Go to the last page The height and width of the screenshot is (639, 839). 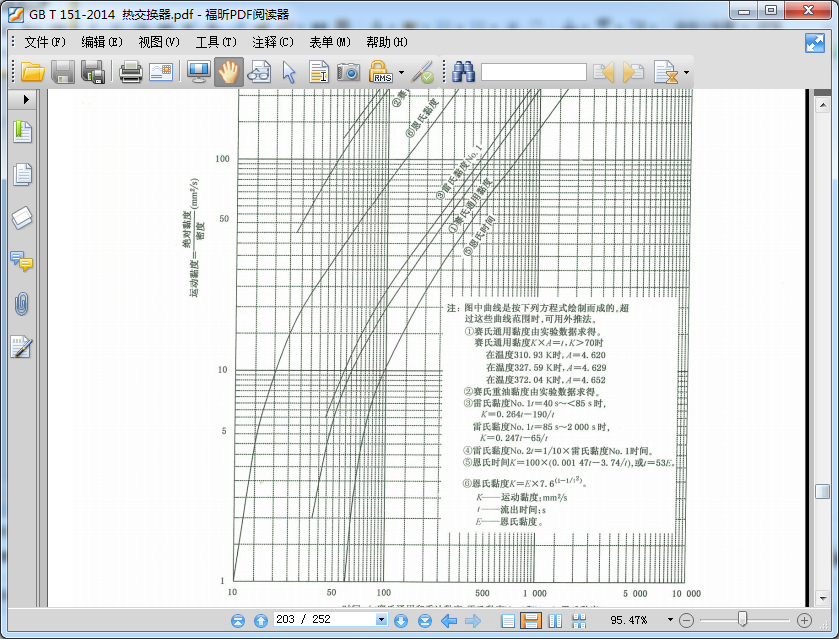click(425, 620)
